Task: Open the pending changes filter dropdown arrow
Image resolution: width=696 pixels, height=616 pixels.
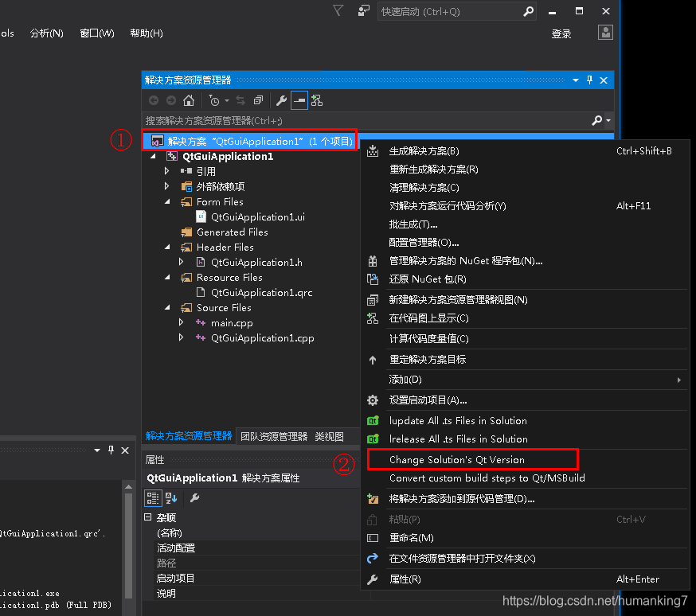Action: coord(227,101)
